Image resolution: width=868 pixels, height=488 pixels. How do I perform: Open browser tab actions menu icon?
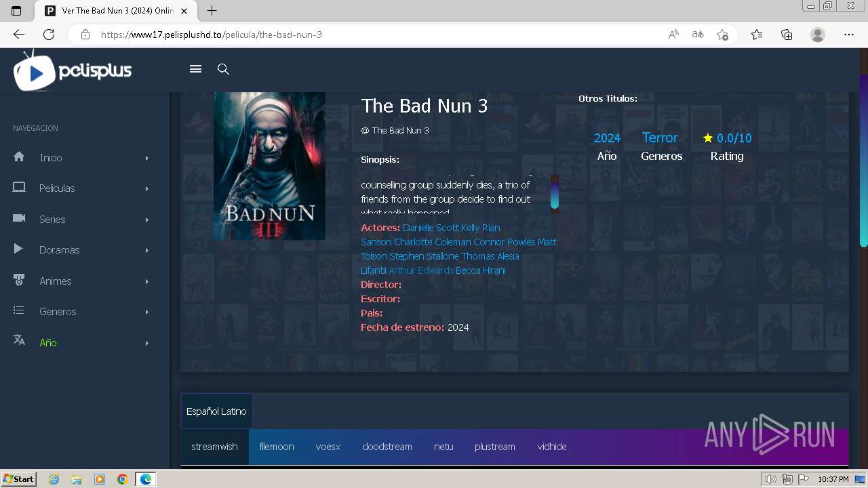coord(16,11)
